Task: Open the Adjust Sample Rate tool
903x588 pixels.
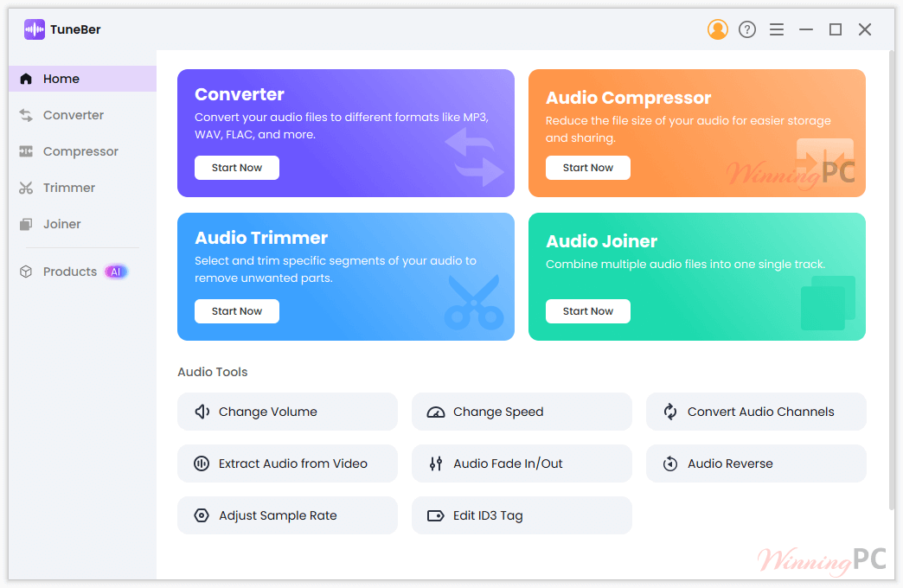Action: 287,515
